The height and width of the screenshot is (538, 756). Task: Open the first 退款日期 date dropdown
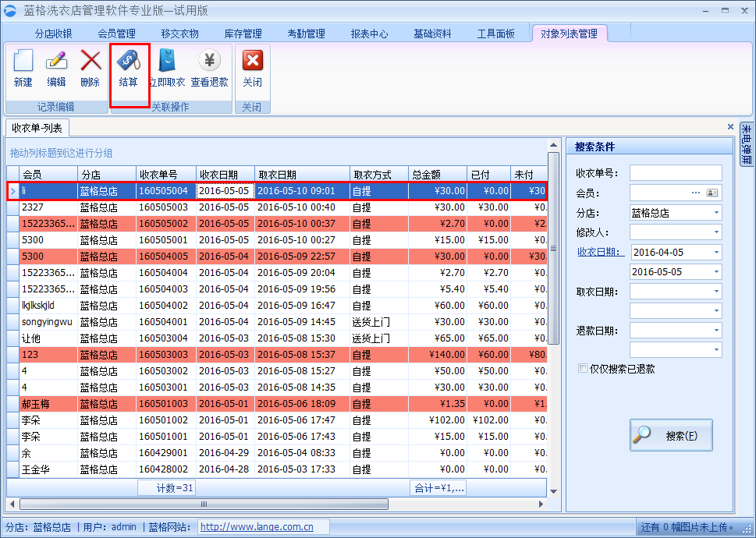[x=716, y=331]
